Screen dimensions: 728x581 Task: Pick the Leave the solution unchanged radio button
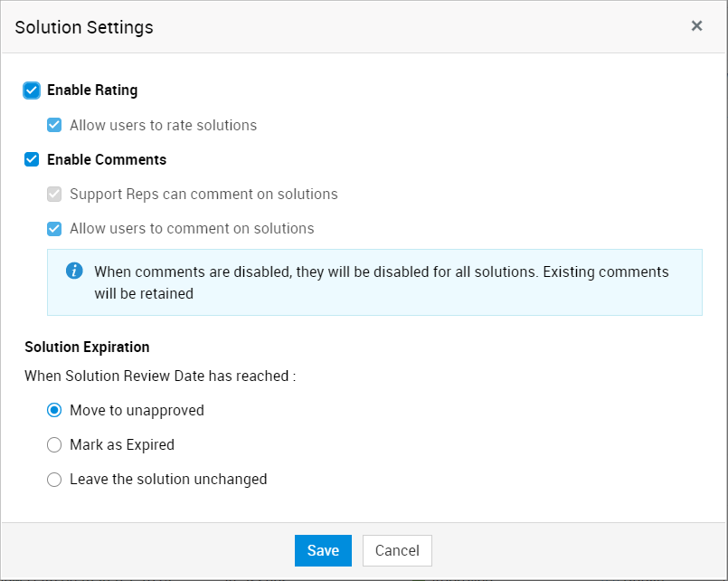tap(54, 480)
